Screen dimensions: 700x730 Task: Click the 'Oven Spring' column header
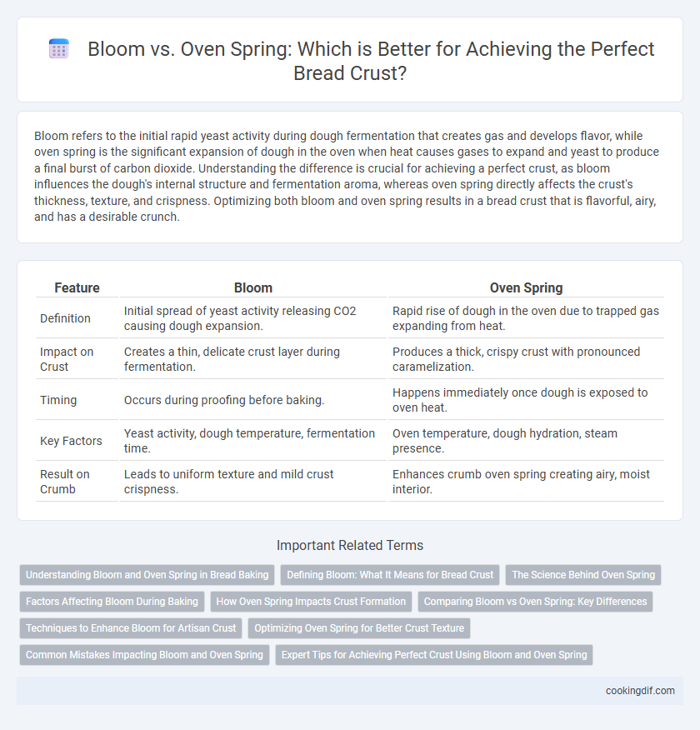click(527, 288)
